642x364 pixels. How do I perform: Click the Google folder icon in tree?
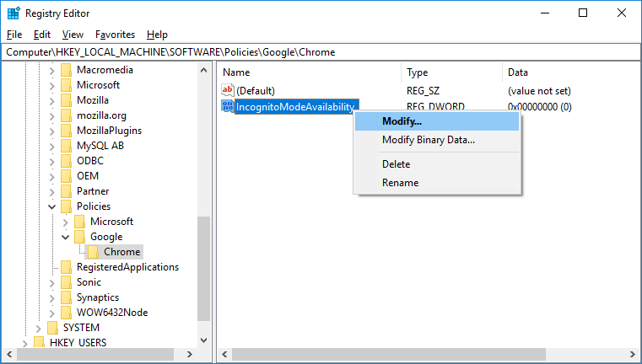[79, 237]
